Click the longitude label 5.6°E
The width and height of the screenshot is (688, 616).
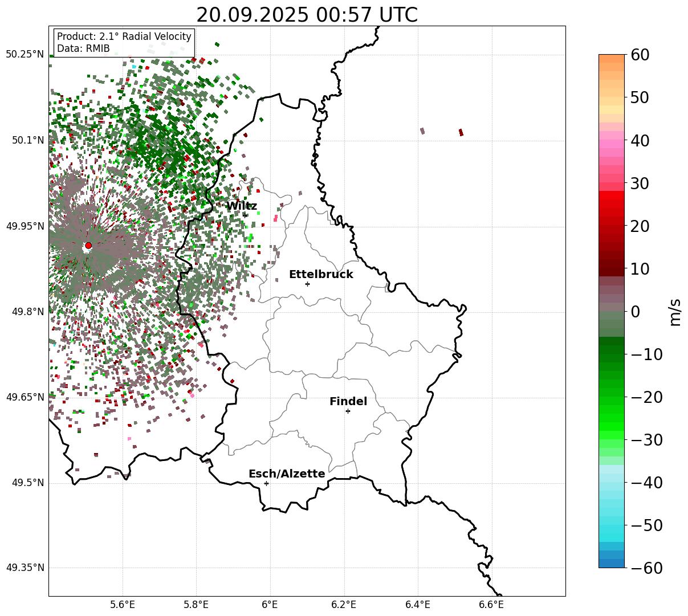(x=123, y=605)
